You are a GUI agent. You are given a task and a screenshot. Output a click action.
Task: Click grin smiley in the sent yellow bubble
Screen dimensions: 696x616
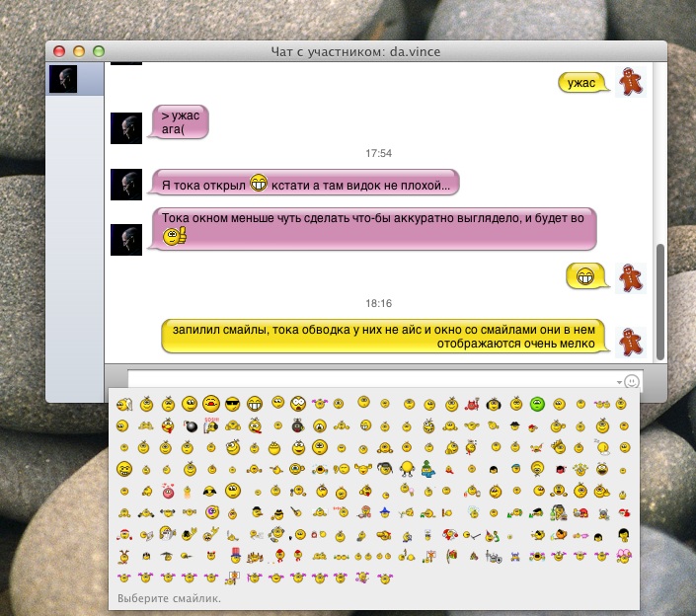pos(585,276)
